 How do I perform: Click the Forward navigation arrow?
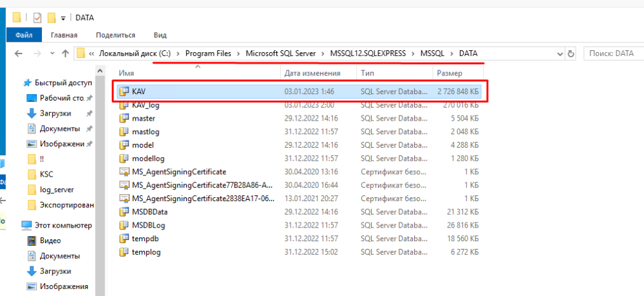pos(37,54)
